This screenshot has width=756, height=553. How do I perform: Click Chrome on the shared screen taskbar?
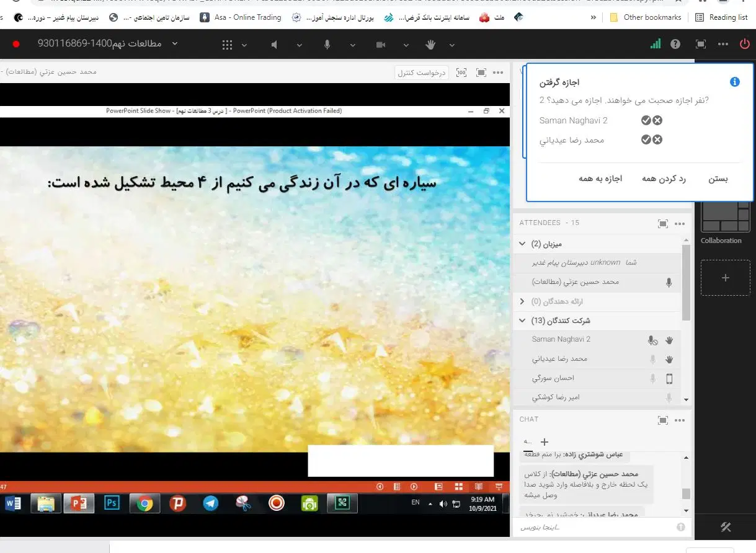tap(145, 503)
